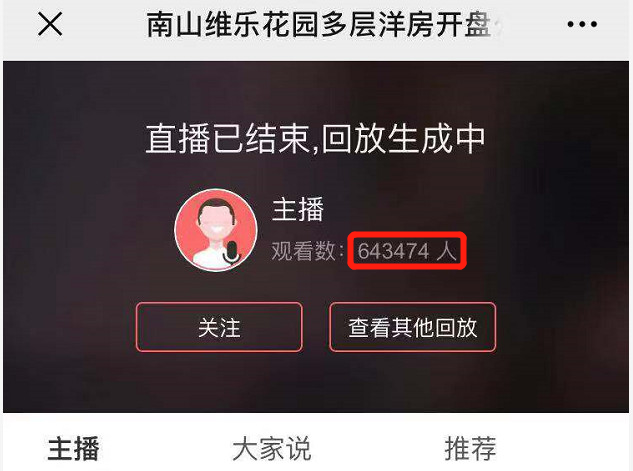Open 查看其他回放 to view other replays
The height and width of the screenshot is (471, 633).
point(413,327)
